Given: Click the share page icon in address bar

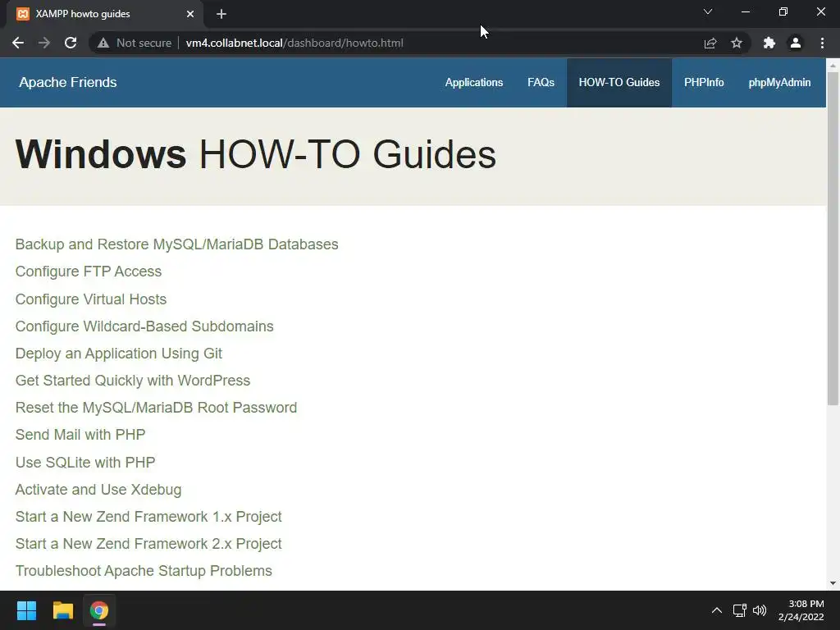Looking at the screenshot, I should (710, 43).
